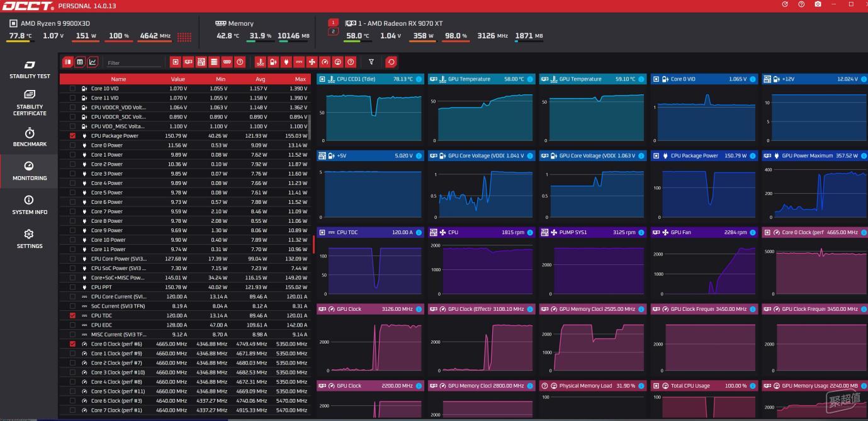Open info for the +12V graph
This screenshot has height=421, width=868.
point(864,79)
